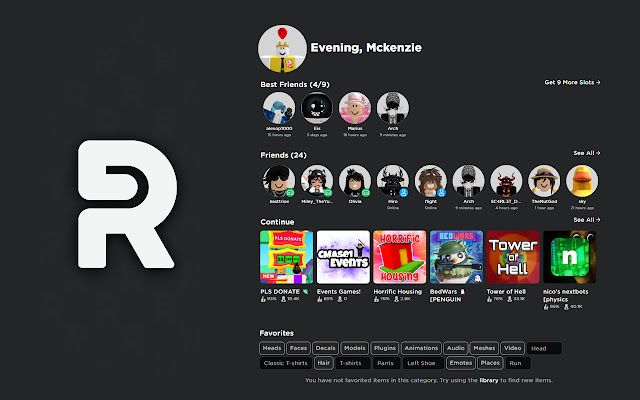Click Get 9 More Slots link
This screenshot has width=640, height=400.
pyautogui.click(x=572, y=82)
